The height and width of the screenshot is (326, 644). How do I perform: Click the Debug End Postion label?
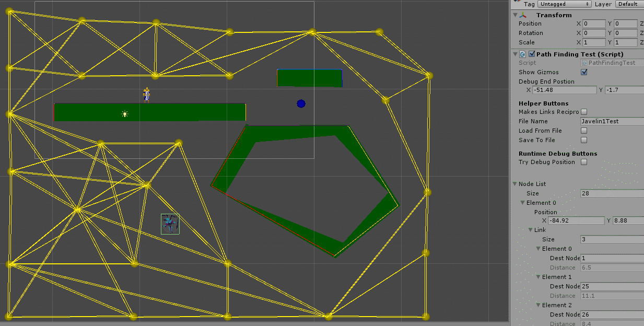pyautogui.click(x=546, y=81)
